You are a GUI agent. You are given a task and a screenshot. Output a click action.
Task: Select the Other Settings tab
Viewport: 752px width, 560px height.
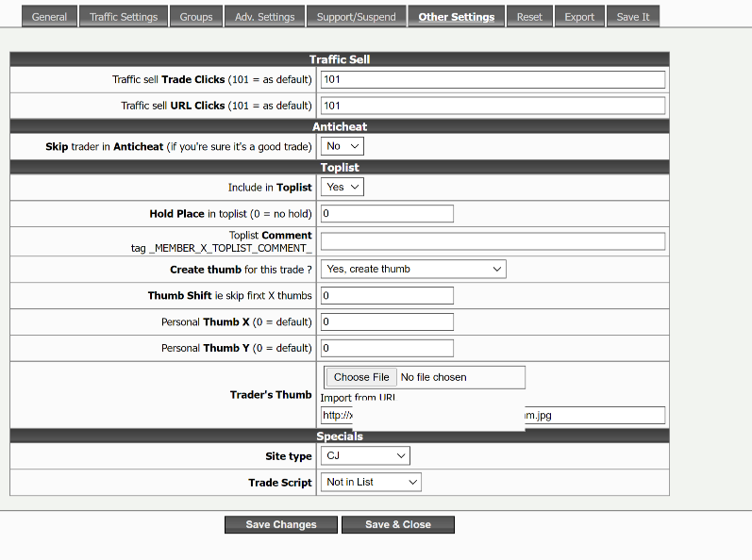[456, 17]
